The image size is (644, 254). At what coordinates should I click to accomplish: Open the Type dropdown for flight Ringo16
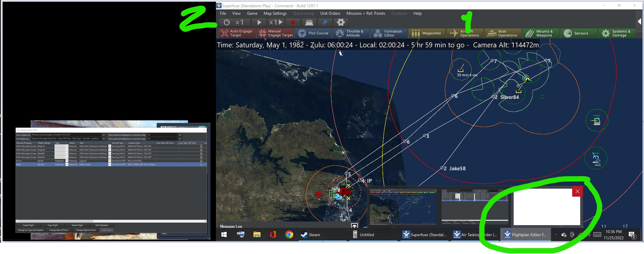coord(67,146)
